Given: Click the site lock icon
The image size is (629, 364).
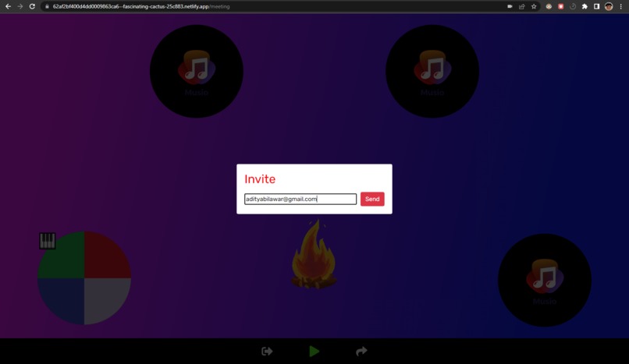Looking at the screenshot, I should (47, 6).
